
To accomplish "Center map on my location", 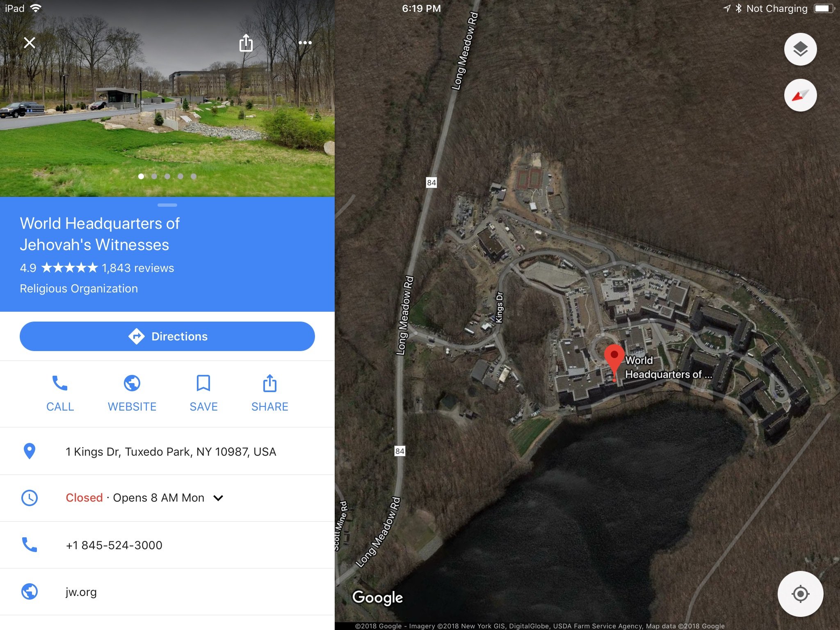I will [800, 593].
